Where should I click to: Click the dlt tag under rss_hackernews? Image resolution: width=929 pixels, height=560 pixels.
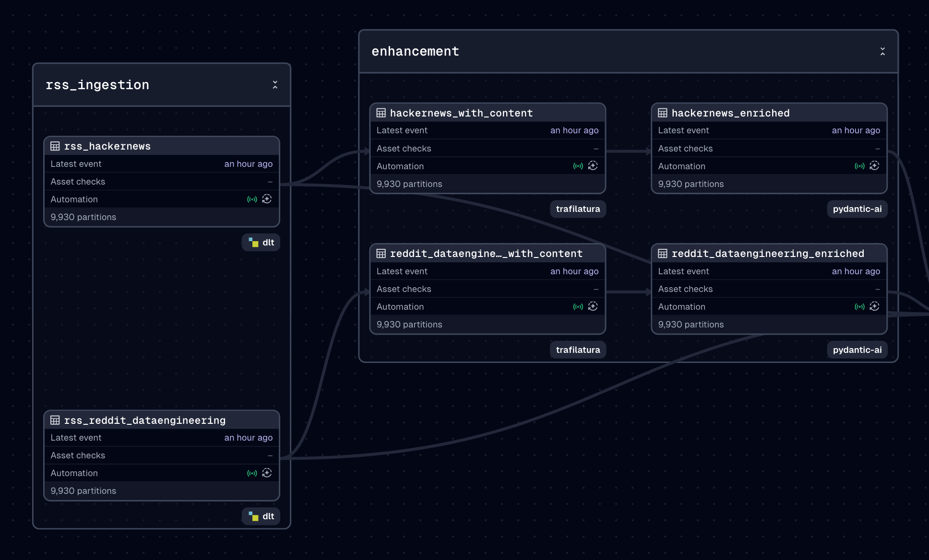pyautogui.click(x=261, y=243)
